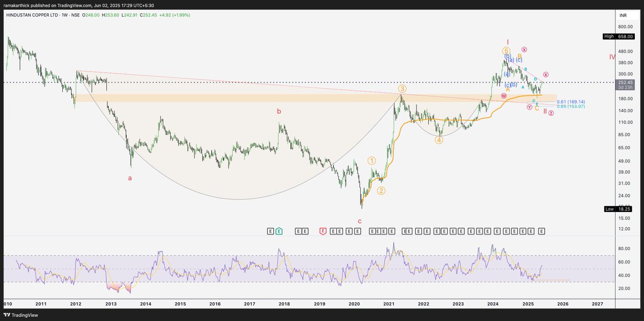Click the Fibonacci 0.65 (153.97) level label

[x=570, y=106]
